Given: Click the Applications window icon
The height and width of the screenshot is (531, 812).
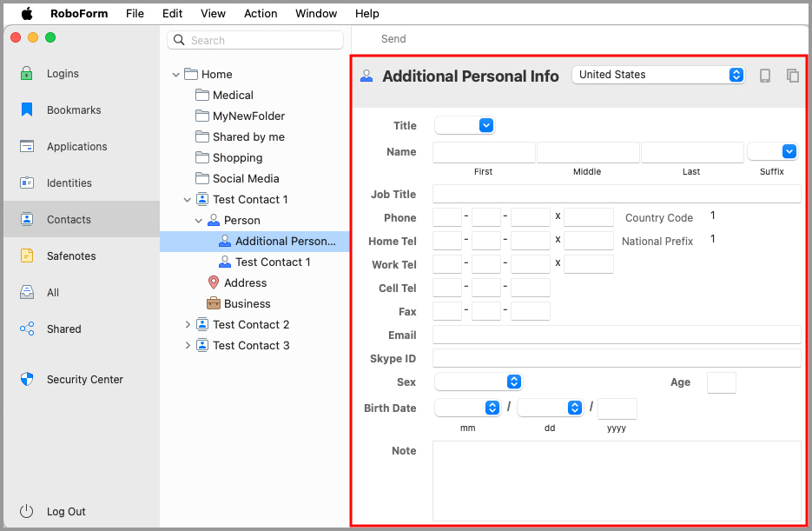Looking at the screenshot, I should 26,147.
